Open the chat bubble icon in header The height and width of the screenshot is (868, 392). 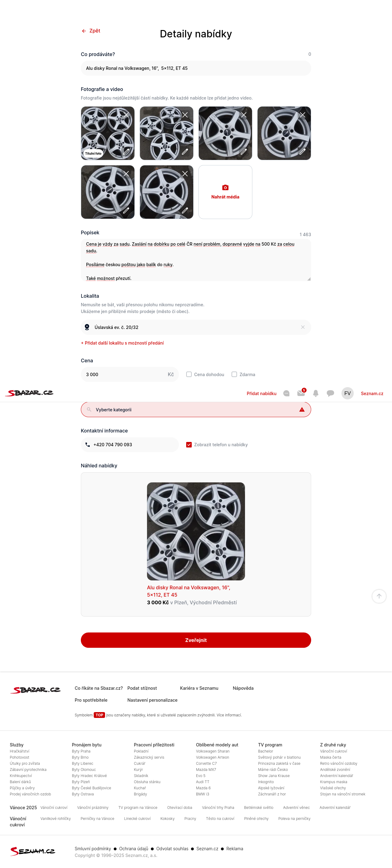330,393
